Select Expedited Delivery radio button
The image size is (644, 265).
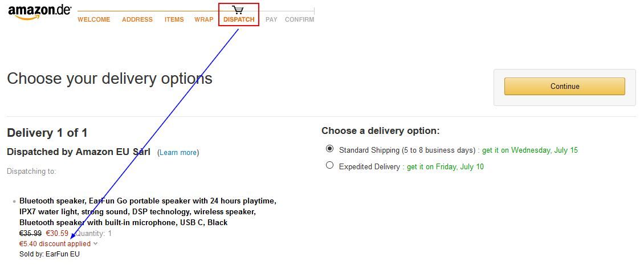329,166
